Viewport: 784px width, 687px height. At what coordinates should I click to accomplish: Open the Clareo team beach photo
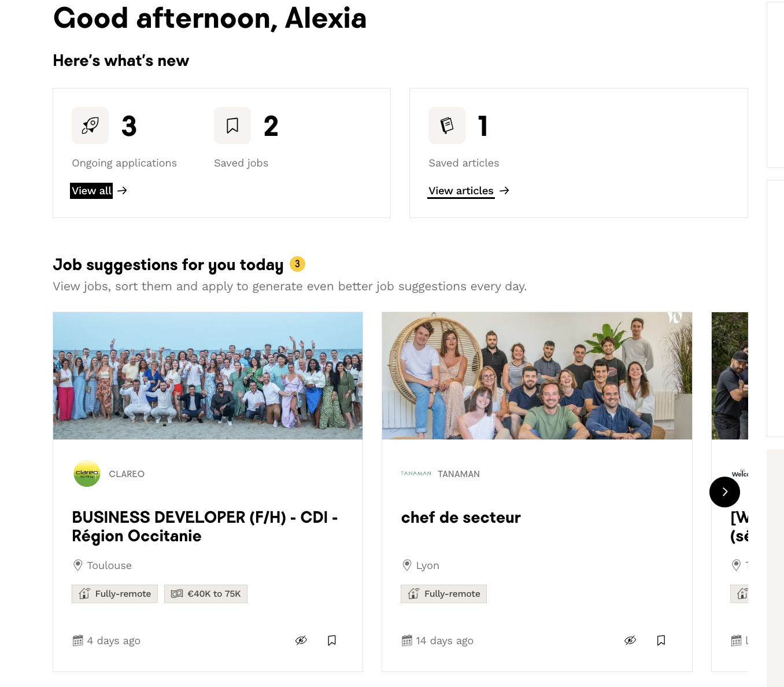click(208, 375)
